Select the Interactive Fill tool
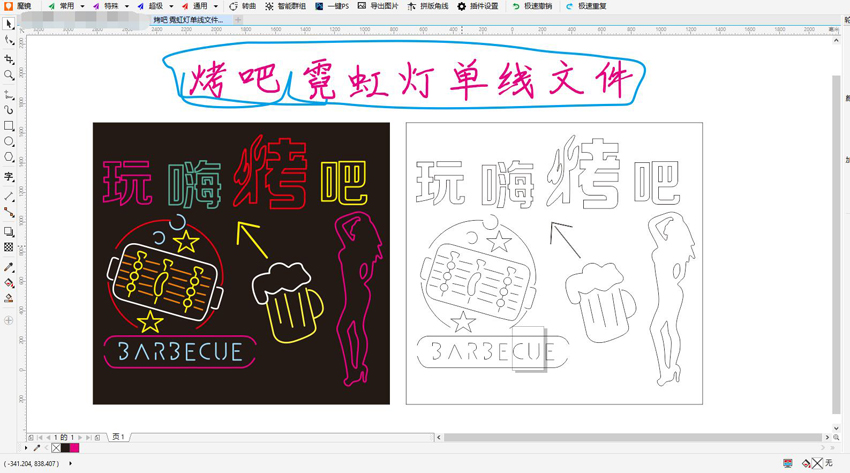 coord(9,282)
